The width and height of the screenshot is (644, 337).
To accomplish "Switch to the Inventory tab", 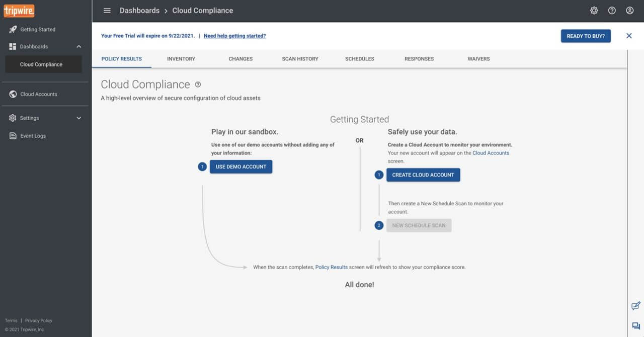I will [x=181, y=59].
